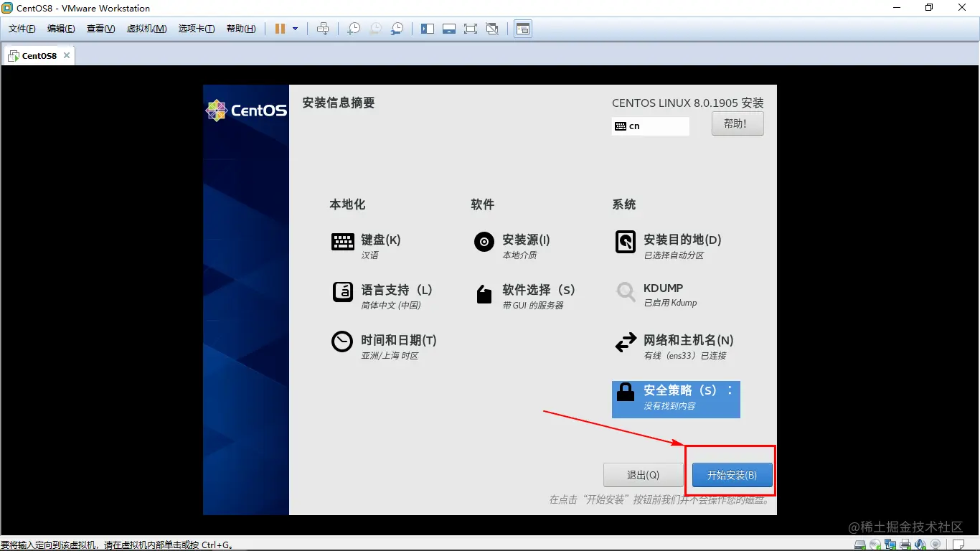Click the pause virtual machine icon
Image resolution: width=980 pixels, height=551 pixels.
[280, 29]
